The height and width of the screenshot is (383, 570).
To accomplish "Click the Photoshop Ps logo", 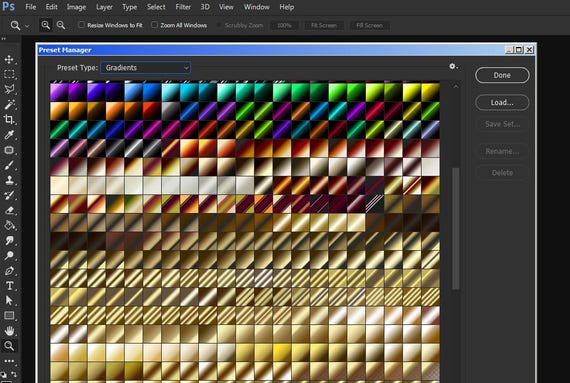I will (8, 7).
